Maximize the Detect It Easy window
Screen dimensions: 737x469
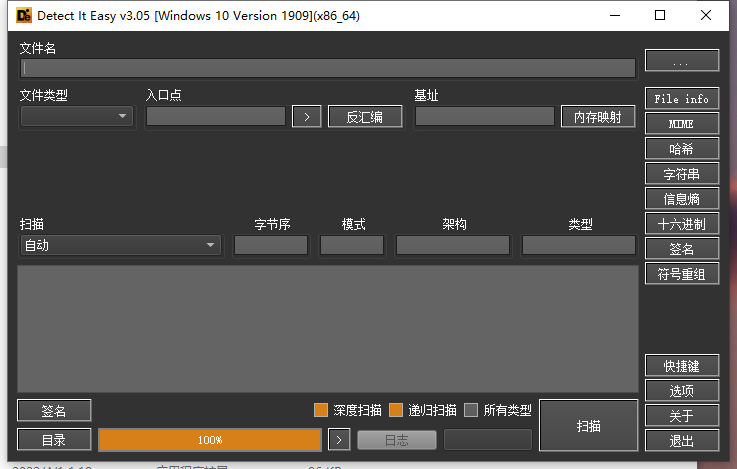[x=660, y=16]
